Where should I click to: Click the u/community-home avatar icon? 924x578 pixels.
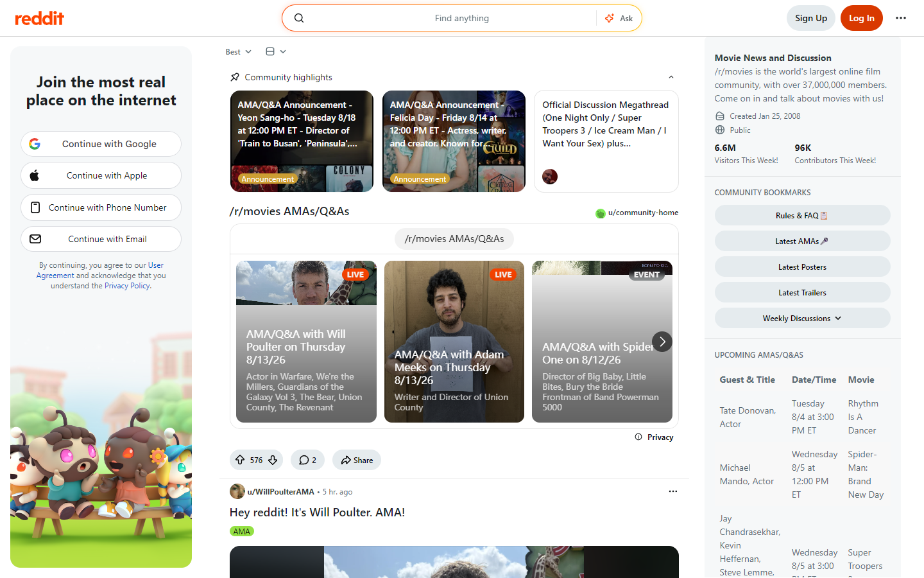coord(601,213)
